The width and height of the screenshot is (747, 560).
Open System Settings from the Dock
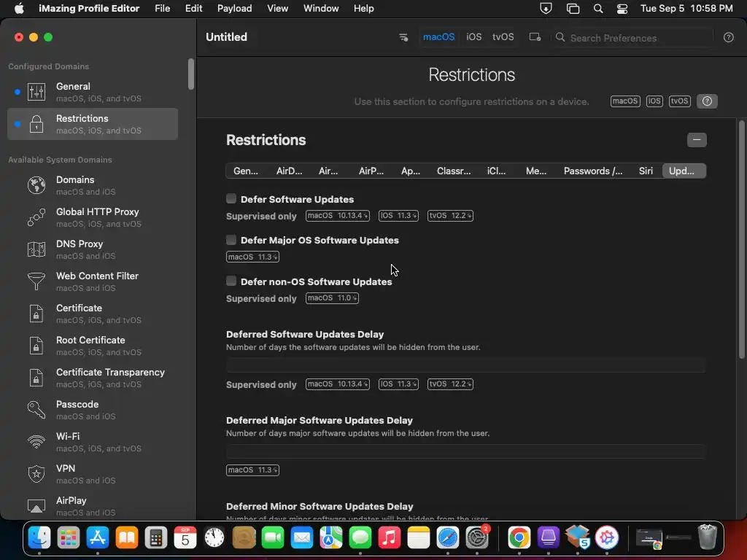point(477,538)
